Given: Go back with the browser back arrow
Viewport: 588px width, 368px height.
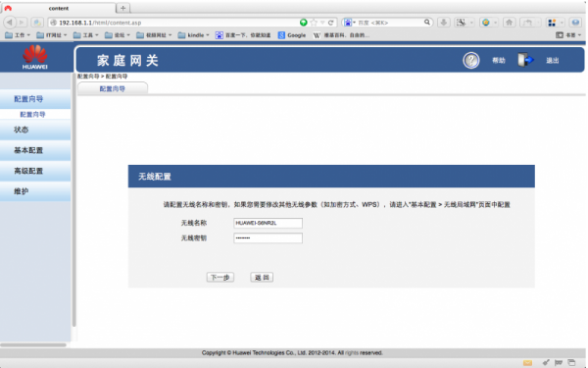Looking at the screenshot, I should pyautogui.click(x=10, y=23).
